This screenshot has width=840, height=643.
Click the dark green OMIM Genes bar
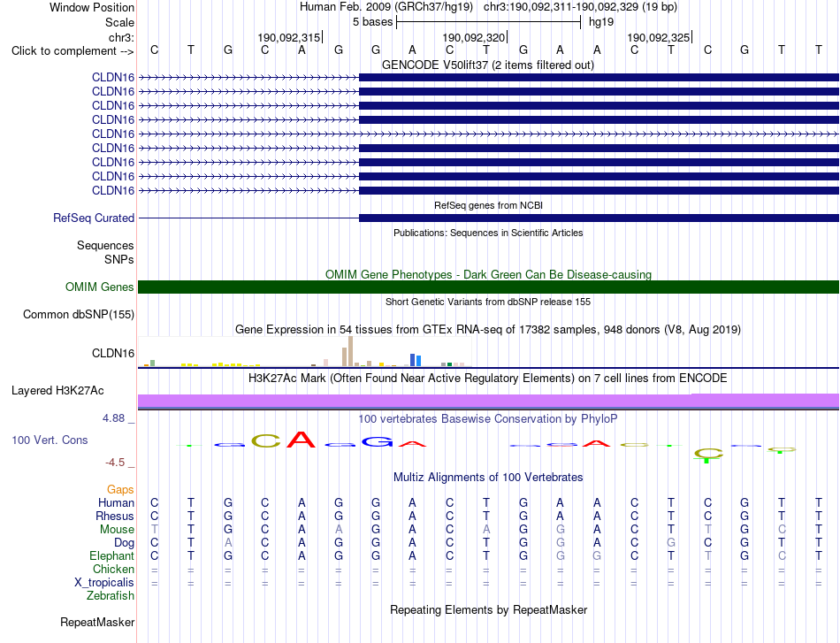[489, 287]
